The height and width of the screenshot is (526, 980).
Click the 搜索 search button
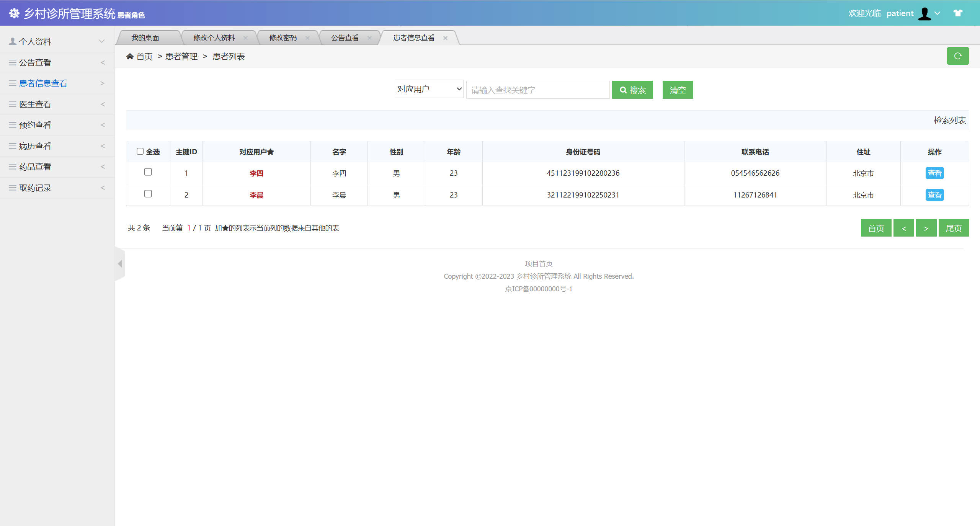point(632,90)
